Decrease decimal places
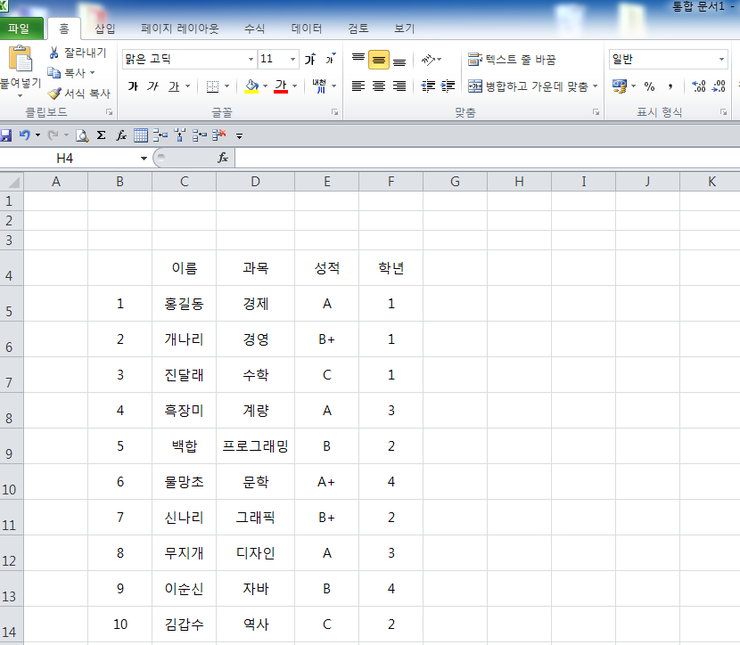Viewport: 740px width, 645px height. coord(719,86)
